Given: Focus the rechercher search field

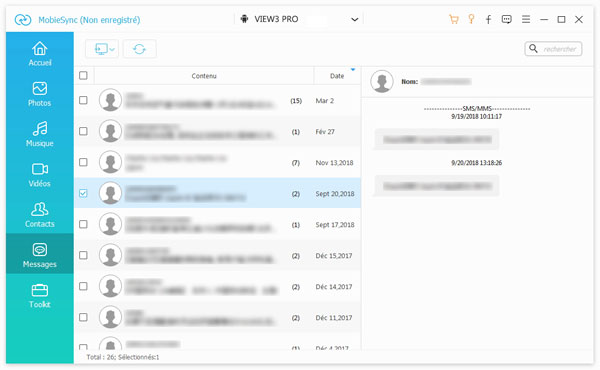Looking at the screenshot, I should (x=553, y=49).
